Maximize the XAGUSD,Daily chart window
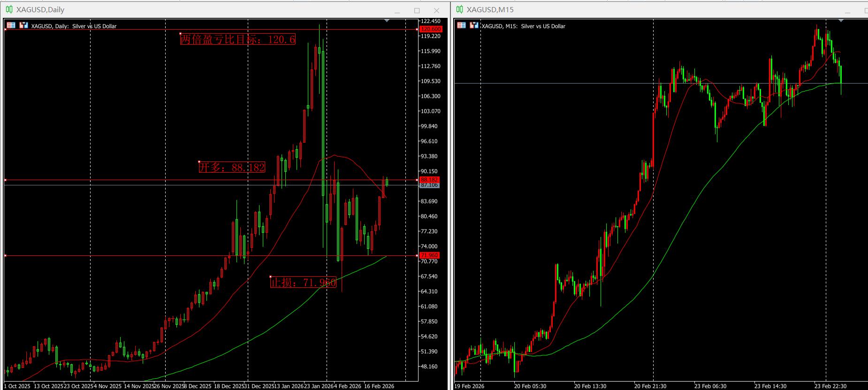Screen dimensions: 868x390 pos(417,10)
